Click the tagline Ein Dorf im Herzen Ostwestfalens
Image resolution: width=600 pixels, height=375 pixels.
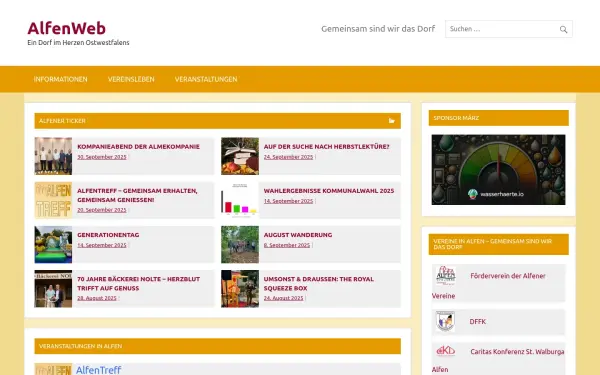coord(78,42)
